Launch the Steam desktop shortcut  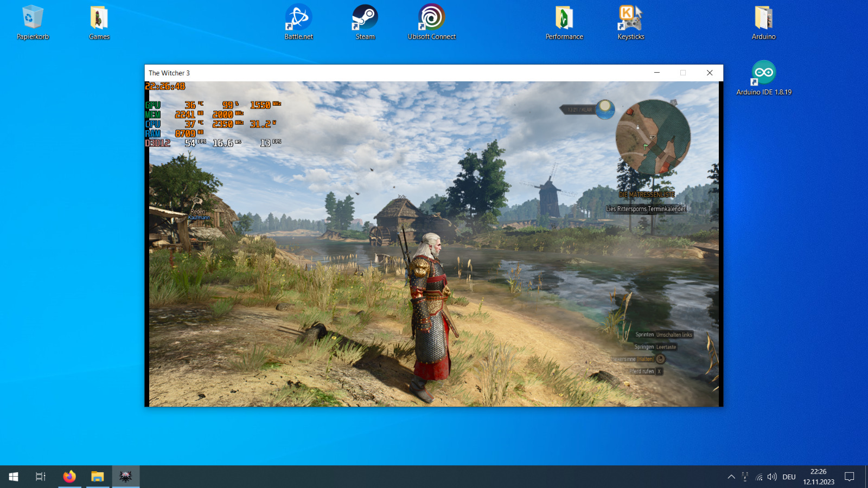click(365, 23)
